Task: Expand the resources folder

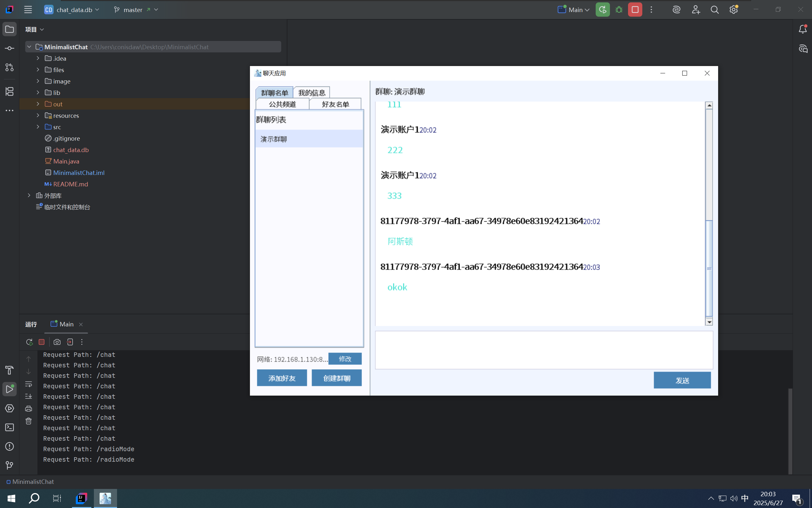Action: [38, 115]
